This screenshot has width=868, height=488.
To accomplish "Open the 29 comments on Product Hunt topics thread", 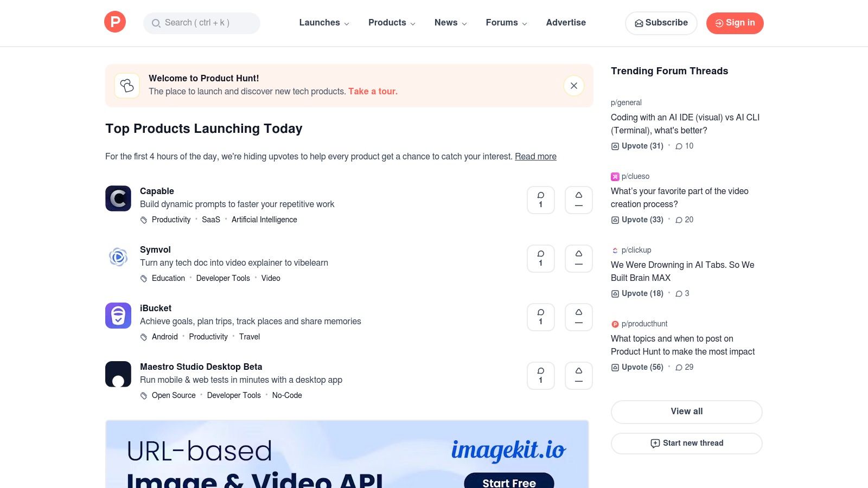I will [684, 367].
